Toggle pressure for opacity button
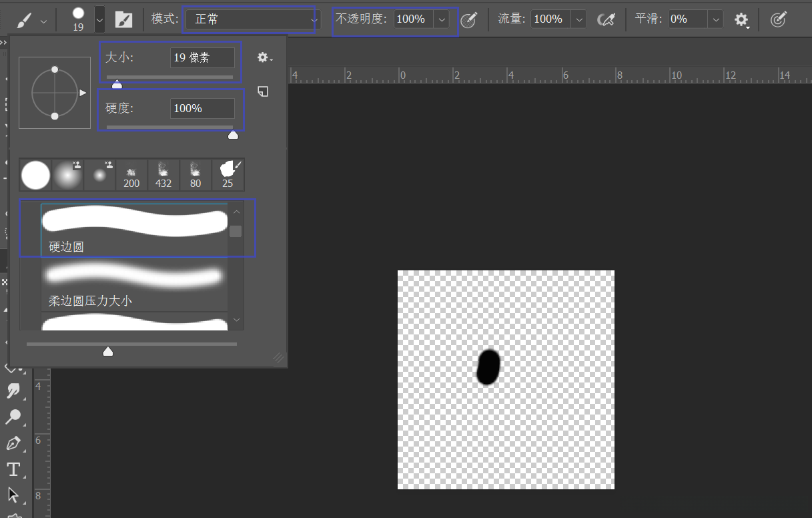 pyautogui.click(x=469, y=20)
